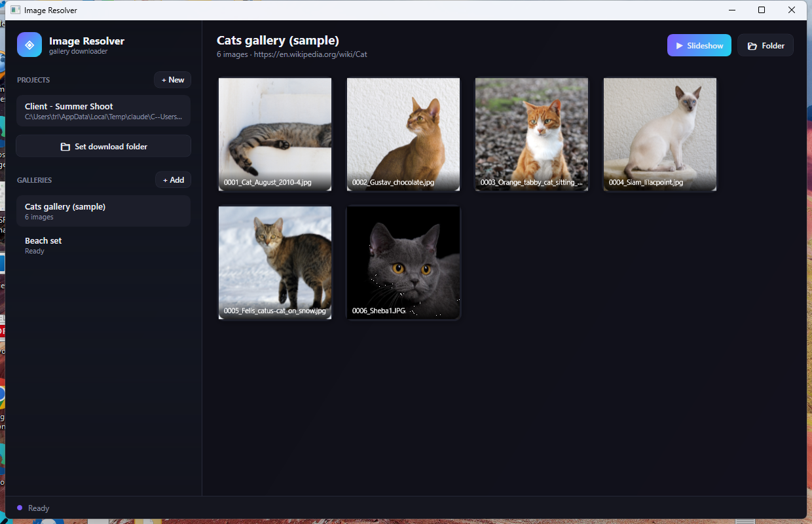The width and height of the screenshot is (812, 524).
Task: Click the Ready text under Beach set
Action: 35,251
